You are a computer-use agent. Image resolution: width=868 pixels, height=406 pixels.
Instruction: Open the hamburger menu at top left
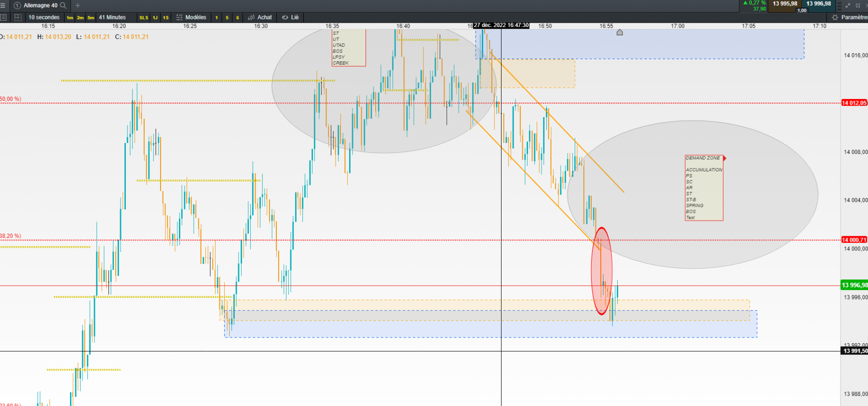2,5
